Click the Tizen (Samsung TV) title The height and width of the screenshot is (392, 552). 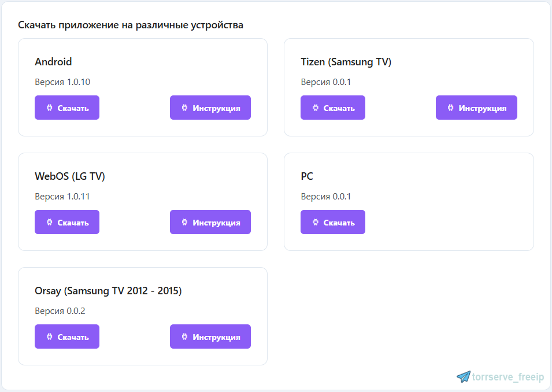tap(346, 62)
